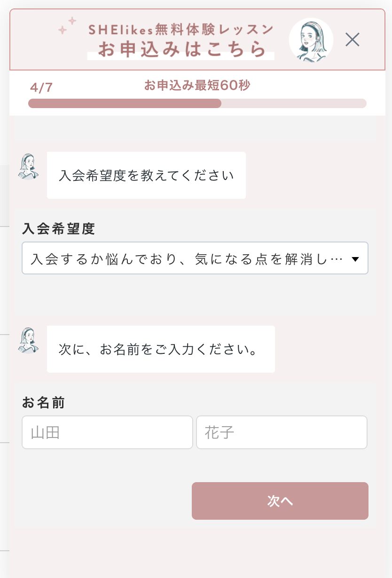Click the woman avatar in the header banner
The width and height of the screenshot is (392, 578).
point(311,40)
